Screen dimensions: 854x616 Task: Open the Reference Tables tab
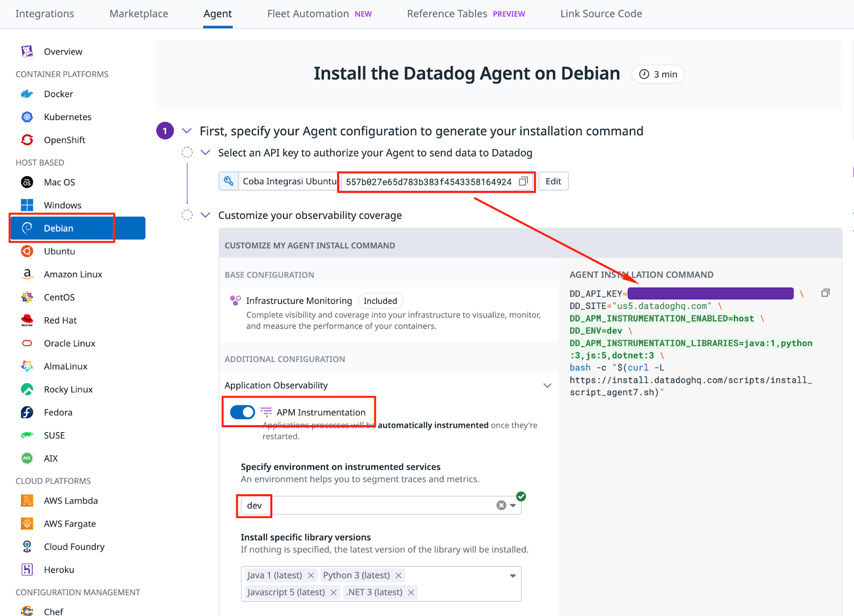pyautogui.click(x=466, y=14)
